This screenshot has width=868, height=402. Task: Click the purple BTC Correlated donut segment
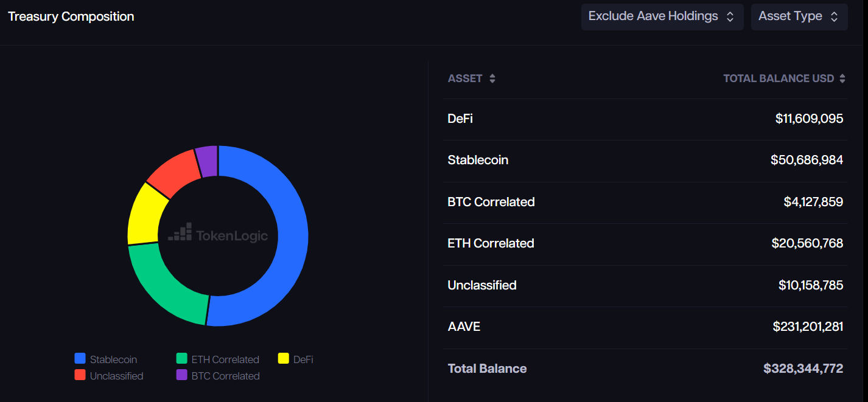point(207,161)
